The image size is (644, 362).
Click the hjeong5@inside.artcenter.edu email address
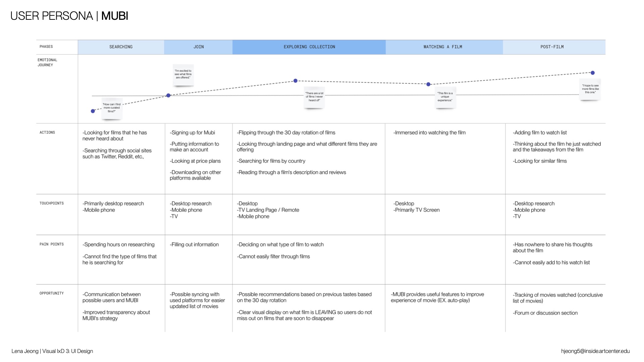pos(595,351)
